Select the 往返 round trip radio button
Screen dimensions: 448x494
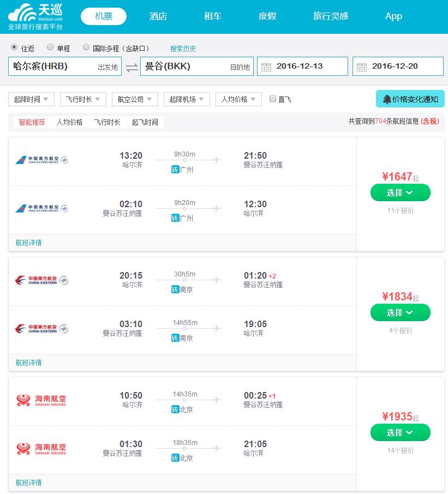point(14,47)
